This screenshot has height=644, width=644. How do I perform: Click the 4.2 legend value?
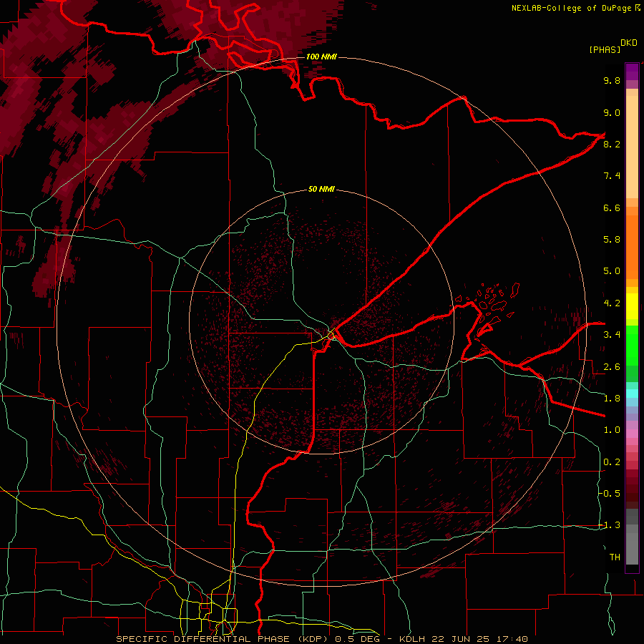pos(612,303)
